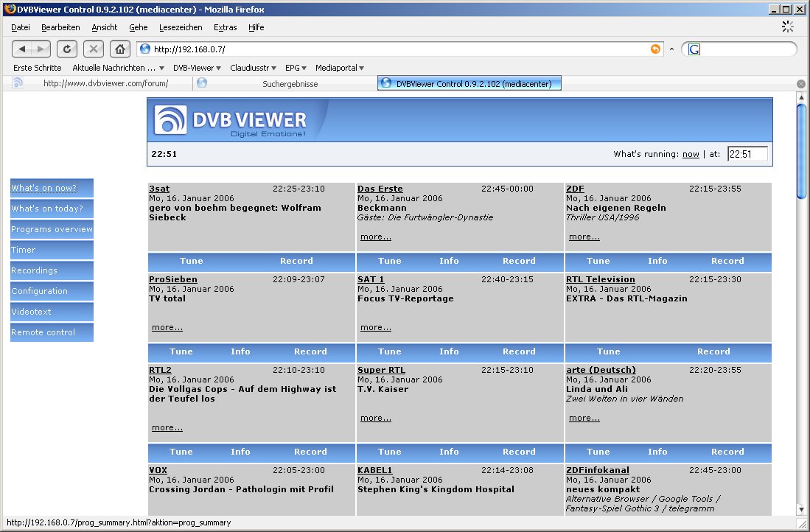
Task: Expand the EPG bookmark folder
Action: coord(296,68)
